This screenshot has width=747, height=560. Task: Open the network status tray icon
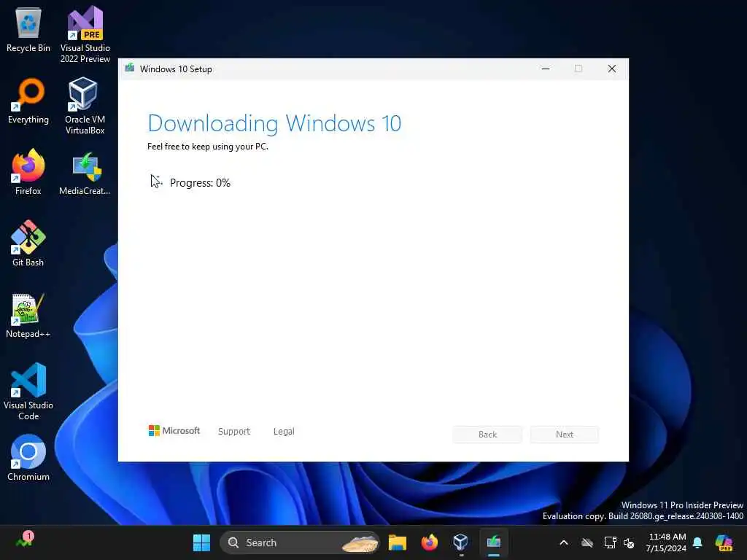[610, 542]
